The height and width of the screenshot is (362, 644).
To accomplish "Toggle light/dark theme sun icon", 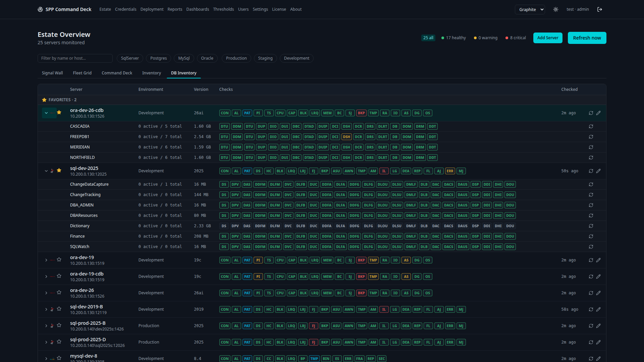I will (x=556, y=9).
